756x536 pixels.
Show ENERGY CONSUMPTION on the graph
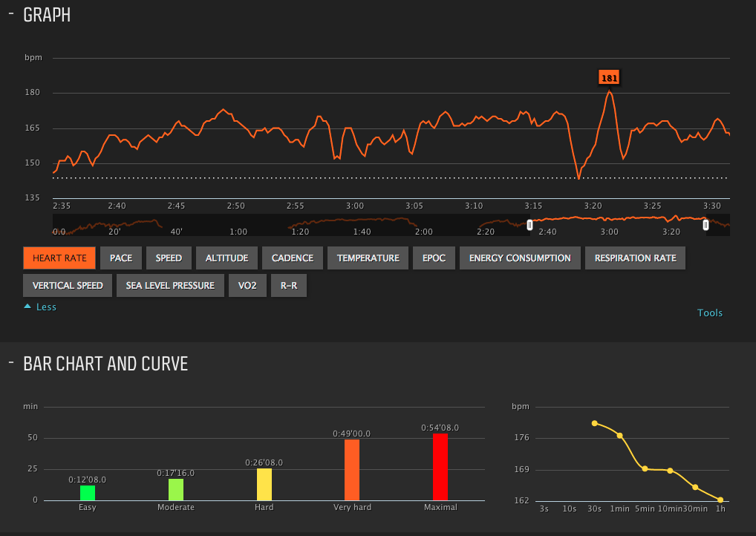(520, 258)
